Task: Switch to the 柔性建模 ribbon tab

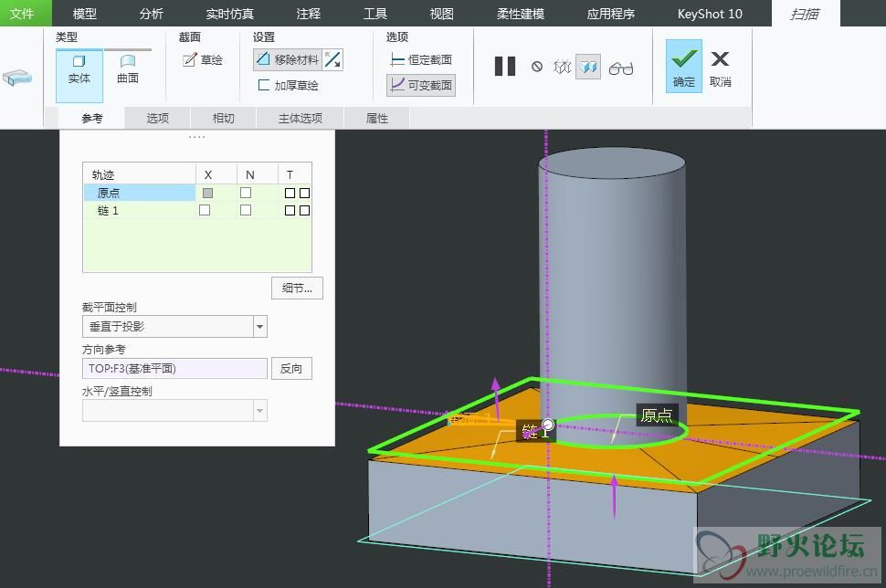Action: click(521, 14)
